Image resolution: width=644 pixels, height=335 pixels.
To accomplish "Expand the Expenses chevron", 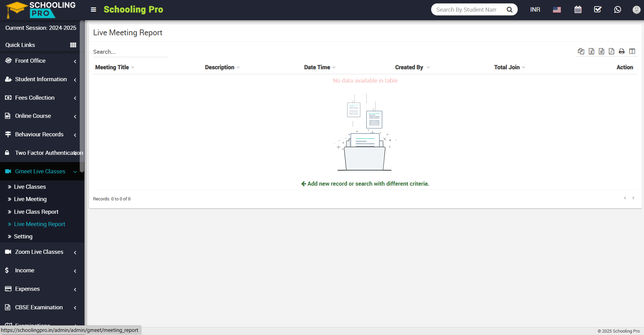I will [75, 289].
